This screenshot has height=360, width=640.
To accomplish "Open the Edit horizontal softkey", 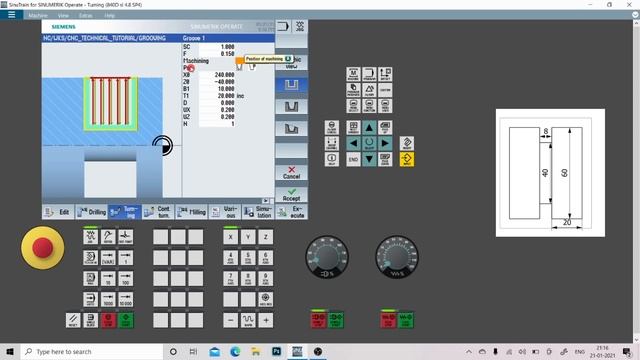I will (x=58, y=212).
